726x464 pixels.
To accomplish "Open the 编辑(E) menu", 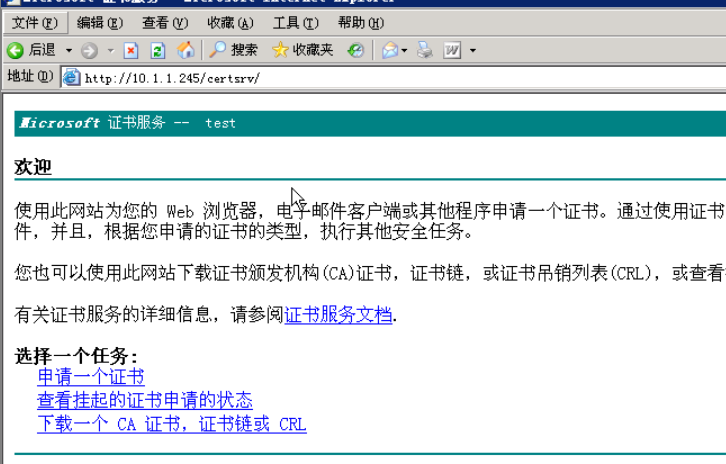I will tap(100, 23).
